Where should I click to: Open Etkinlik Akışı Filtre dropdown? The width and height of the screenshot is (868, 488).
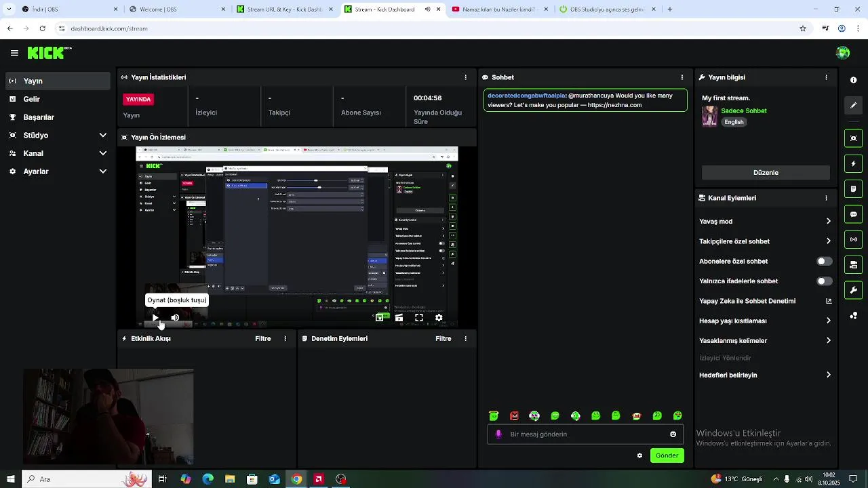point(262,338)
